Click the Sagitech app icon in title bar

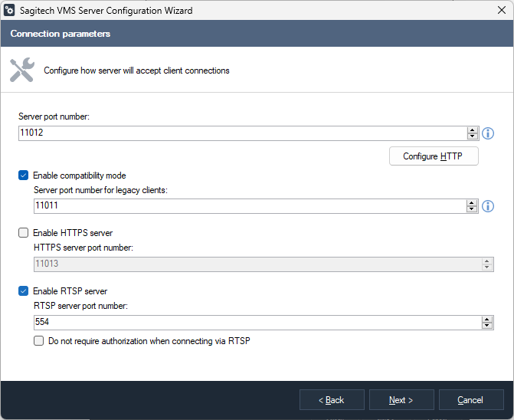11,11
